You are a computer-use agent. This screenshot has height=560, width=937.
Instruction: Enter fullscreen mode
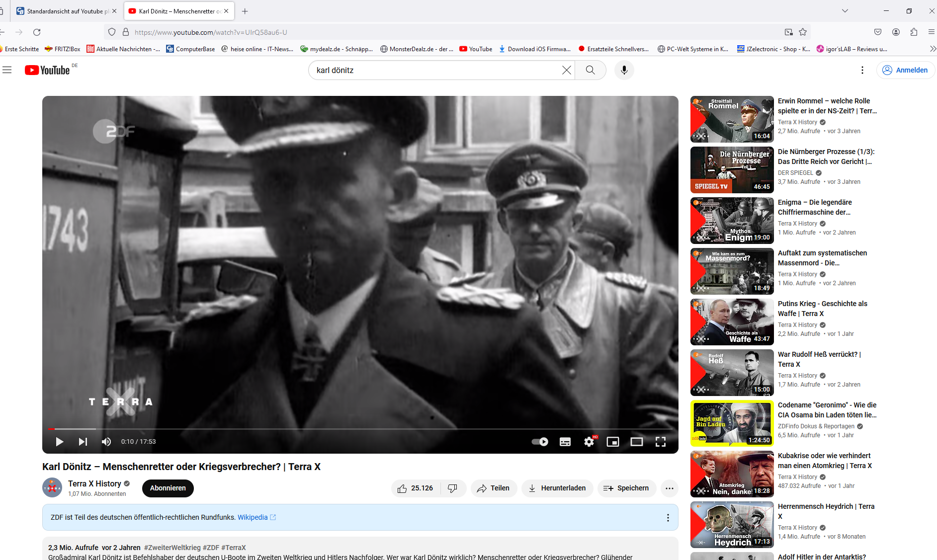pyautogui.click(x=661, y=442)
